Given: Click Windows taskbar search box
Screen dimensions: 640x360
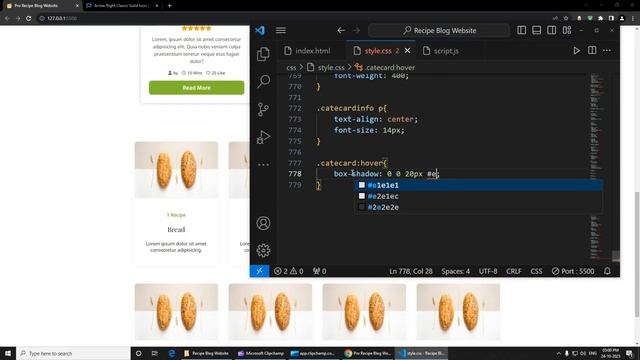Looking at the screenshot, I should [73, 353].
